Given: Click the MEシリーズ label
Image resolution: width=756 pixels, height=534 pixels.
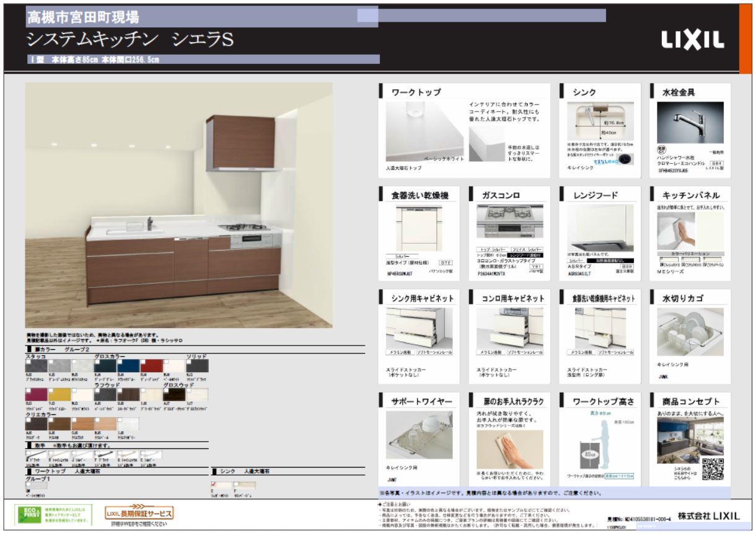Looking at the screenshot, I should pyautogui.click(x=670, y=270).
